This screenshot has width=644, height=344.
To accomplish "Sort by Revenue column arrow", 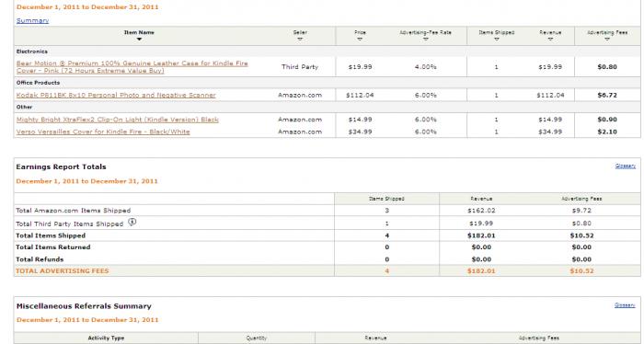I will point(550,40).
